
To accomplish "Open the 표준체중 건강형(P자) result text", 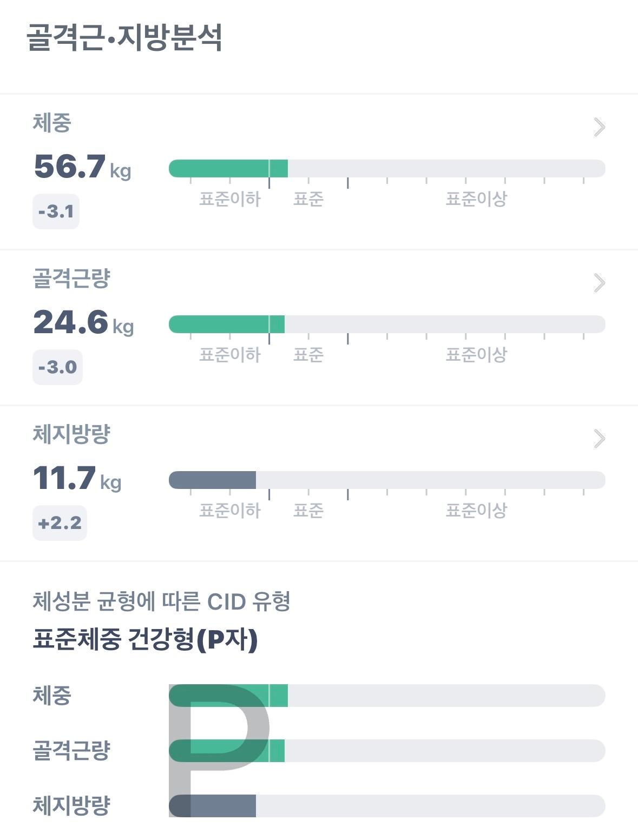I will tap(145, 640).
